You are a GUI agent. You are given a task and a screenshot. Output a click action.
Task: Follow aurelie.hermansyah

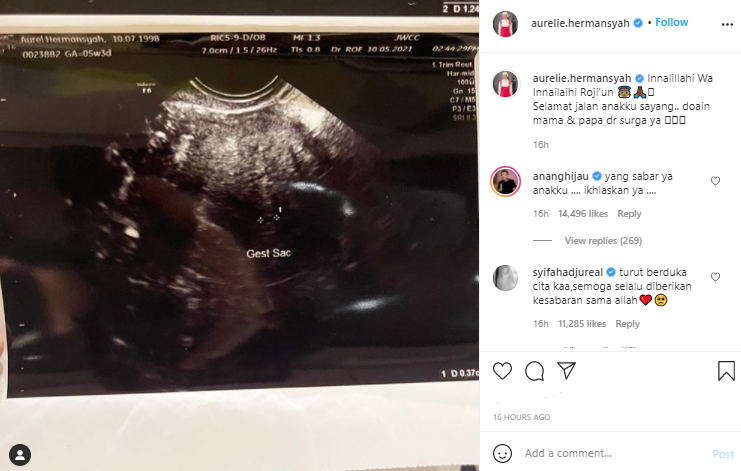click(x=672, y=22)
